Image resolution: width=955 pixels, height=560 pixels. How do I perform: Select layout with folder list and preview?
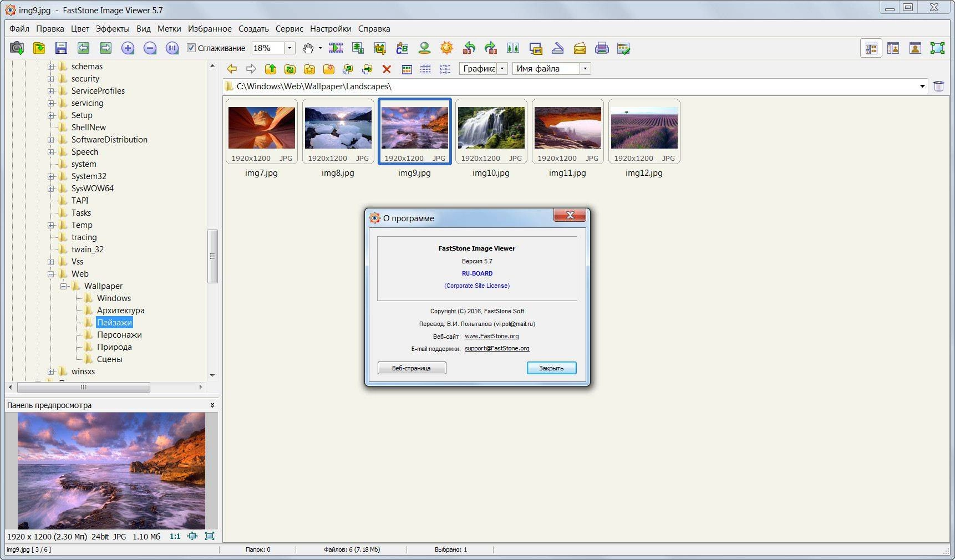[893, 48]
